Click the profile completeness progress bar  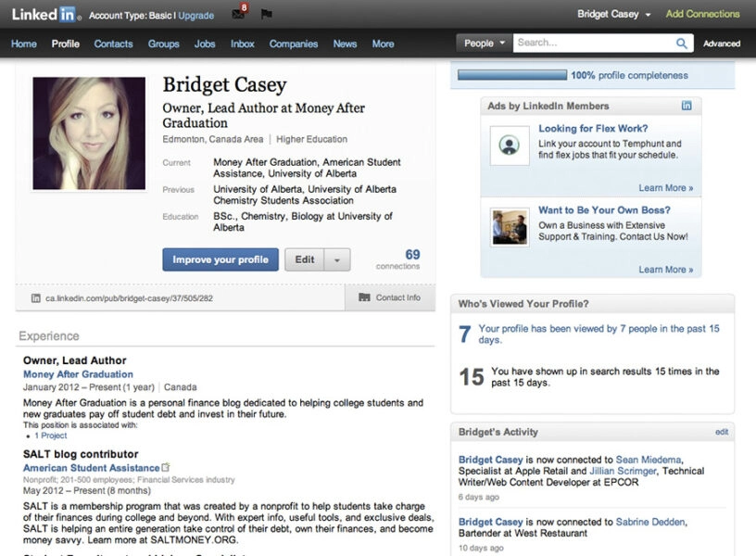click(512, 75)
